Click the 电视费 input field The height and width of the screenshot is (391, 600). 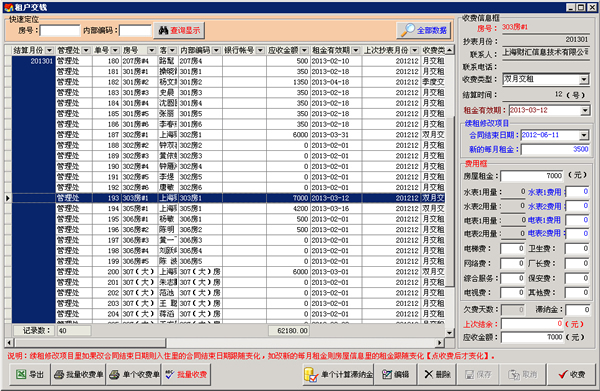[x=513, y=292]
